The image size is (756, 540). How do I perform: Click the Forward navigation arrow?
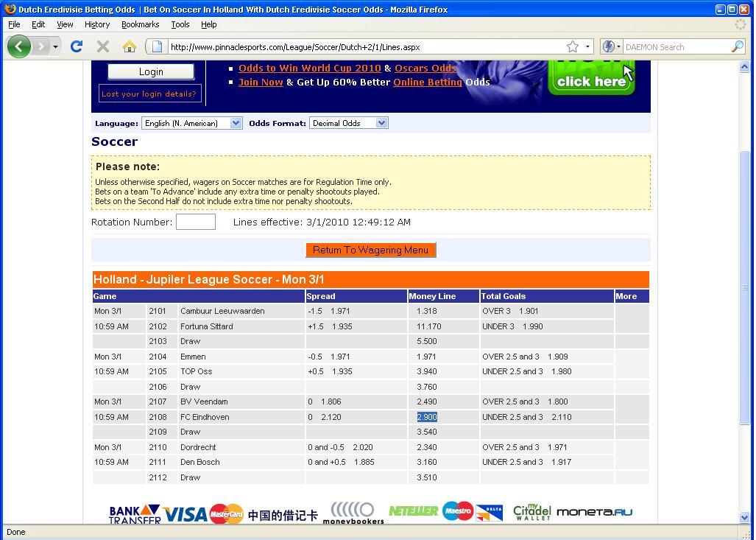(41, 47)
